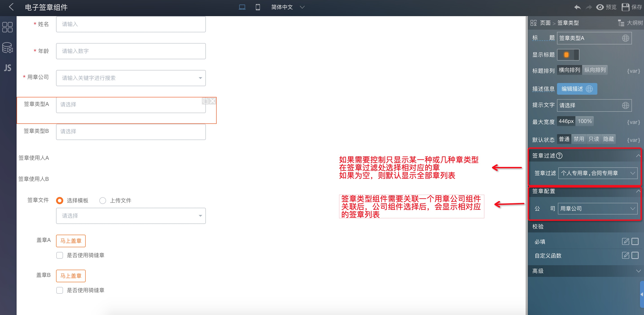The image size is (644, 315).
Task: Open the 签章过滤 dropdown
Action: (598, 173)
